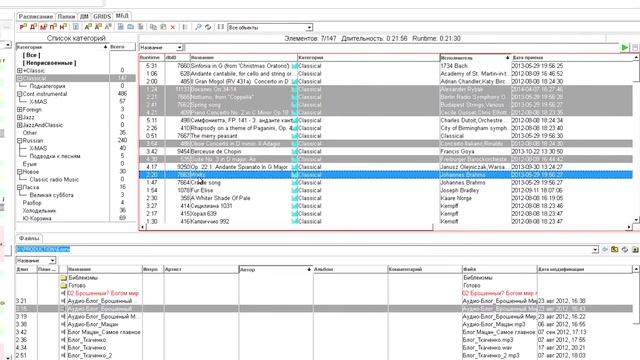Select the [ Неприсвоенные ] category
Image resolution: width=640 pixels, height=360 pixels.
[49, 63]
